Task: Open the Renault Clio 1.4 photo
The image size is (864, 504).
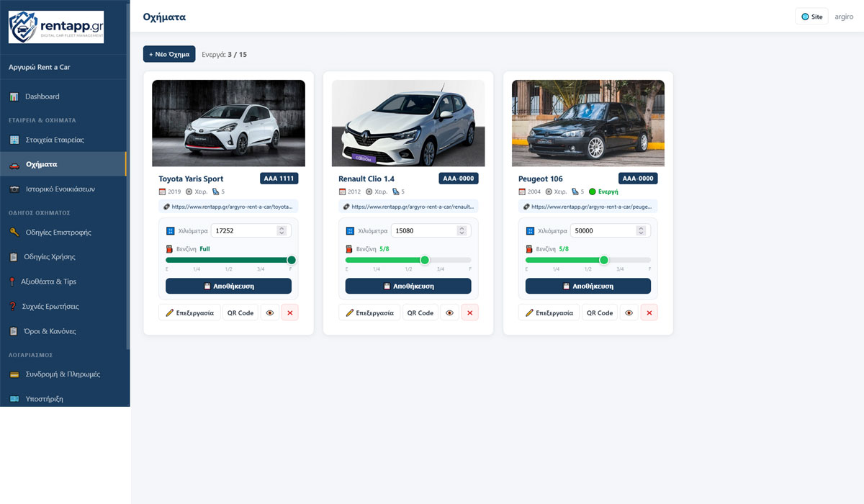Action: [408, 123]
